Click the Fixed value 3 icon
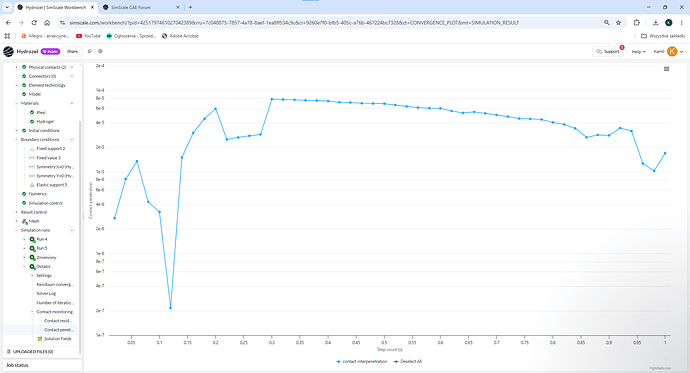This screenshot has width=690, height=373. pyautogui.click(x=32, y=157)
